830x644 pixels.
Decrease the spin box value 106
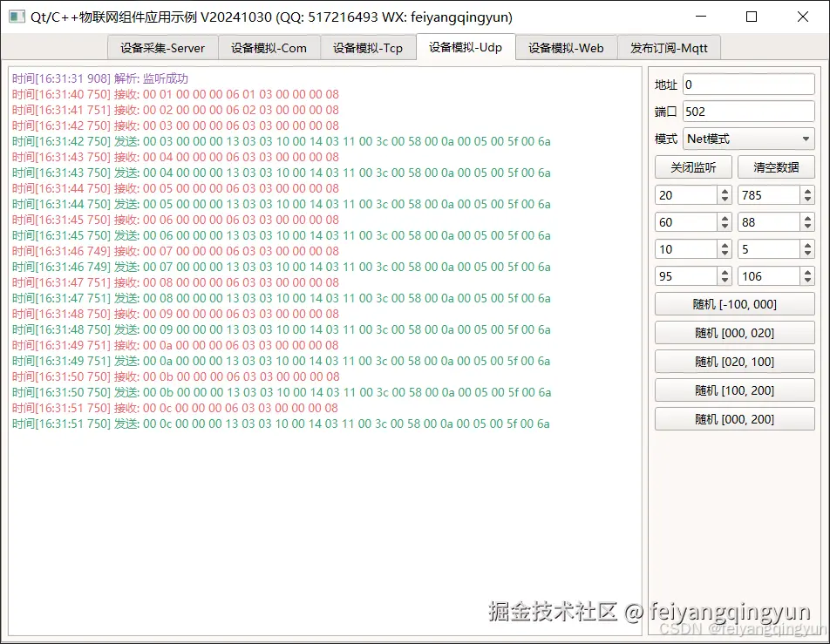click(x=807, y=281)
